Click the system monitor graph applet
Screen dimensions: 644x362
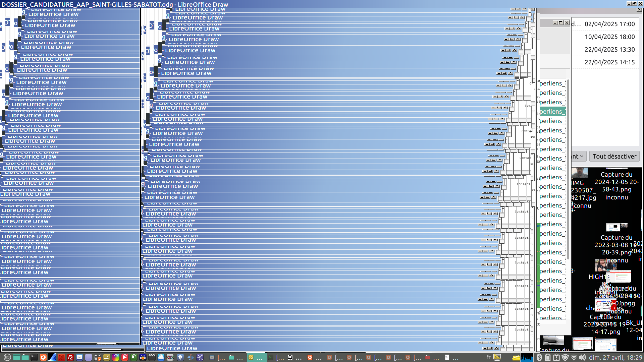coord(527,357)
